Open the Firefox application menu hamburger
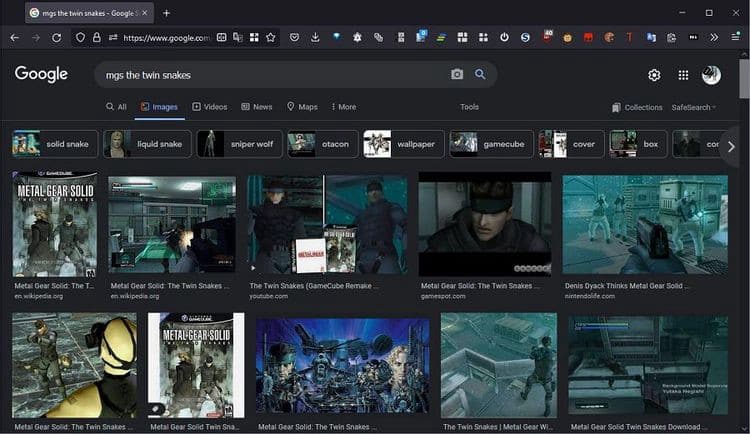The width and height of the screenshot is (750, 434). [735, 37]
